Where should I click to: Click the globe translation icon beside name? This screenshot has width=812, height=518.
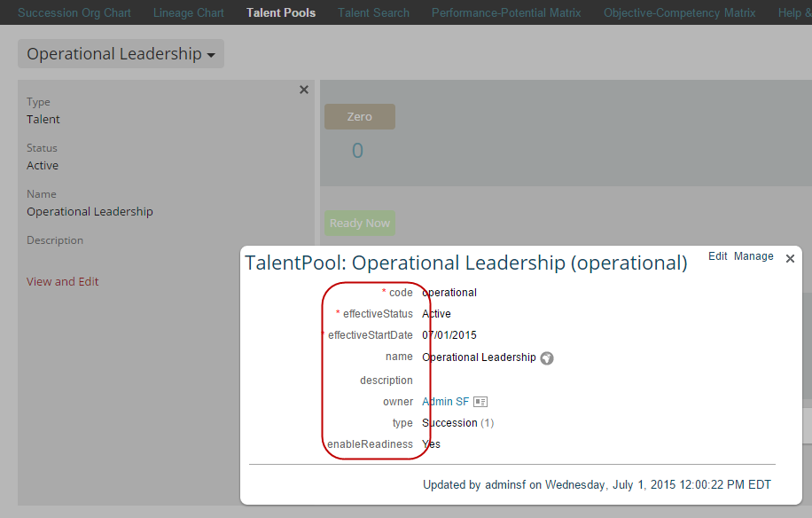547,358
